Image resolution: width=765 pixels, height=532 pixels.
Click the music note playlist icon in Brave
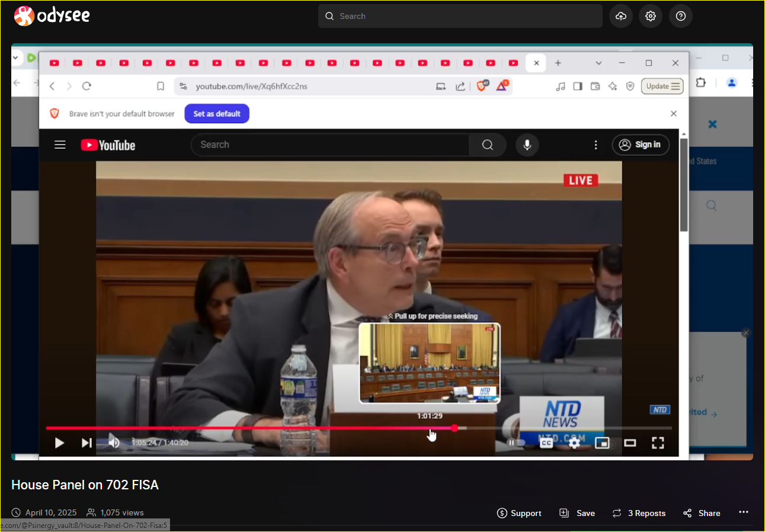pyautogui.click(x=561, y=86)
